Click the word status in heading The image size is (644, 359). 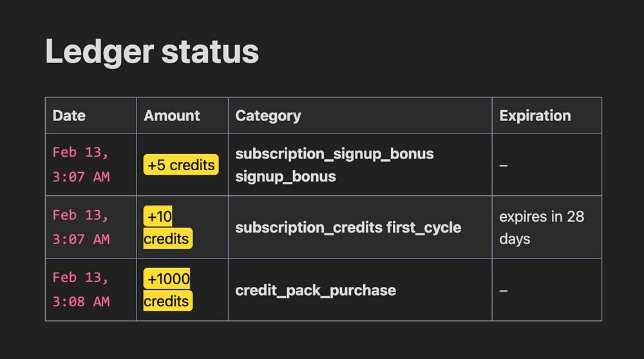point(210,52)
